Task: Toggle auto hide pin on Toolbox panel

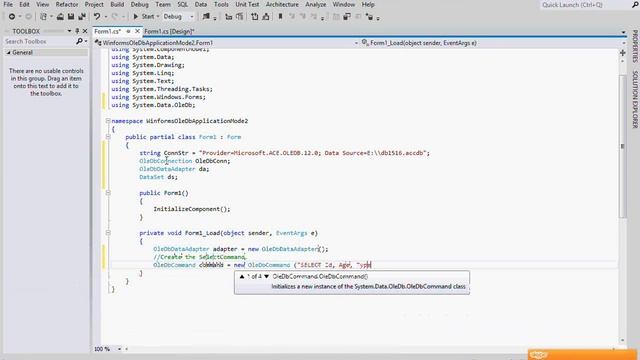Action: [77, 31]
